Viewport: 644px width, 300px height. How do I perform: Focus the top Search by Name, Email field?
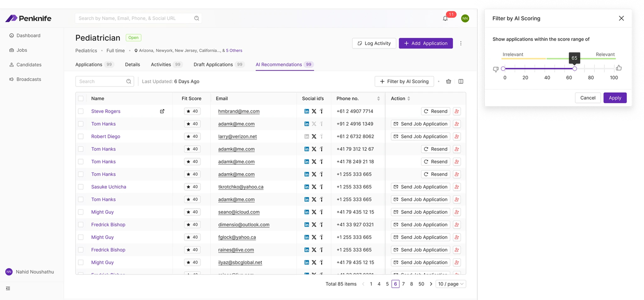(x=138, y=18)
